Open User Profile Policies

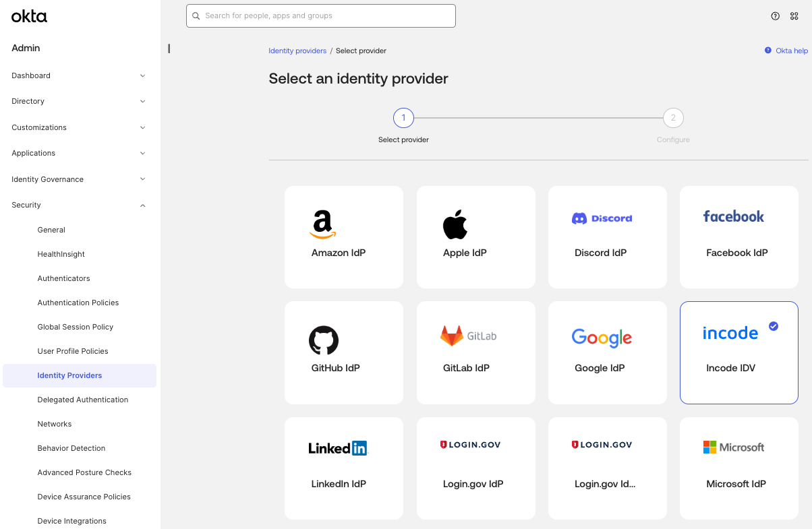[73, 351]
